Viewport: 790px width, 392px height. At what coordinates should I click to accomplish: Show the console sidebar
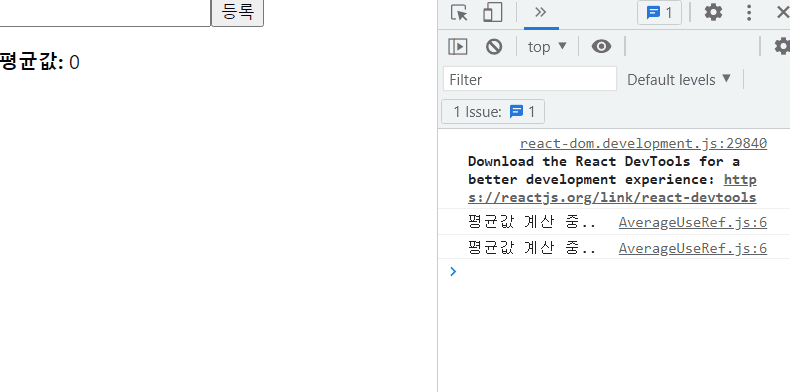click(457, 47)
